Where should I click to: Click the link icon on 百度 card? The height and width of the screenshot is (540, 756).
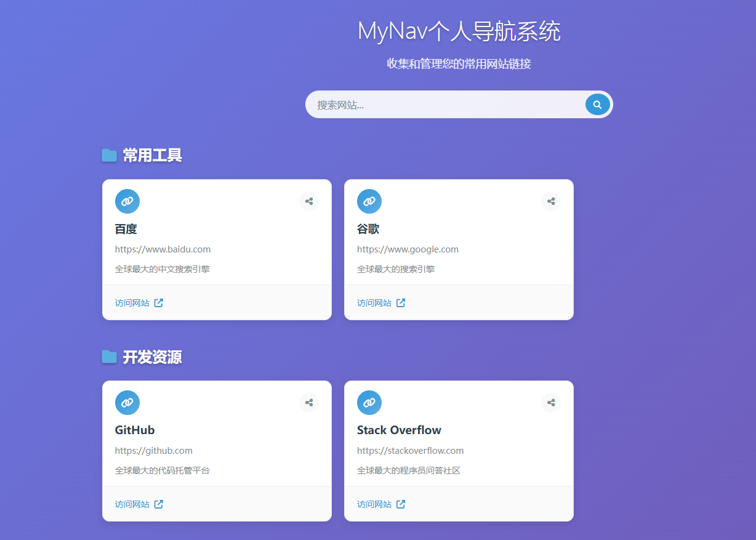click(127, 201)
